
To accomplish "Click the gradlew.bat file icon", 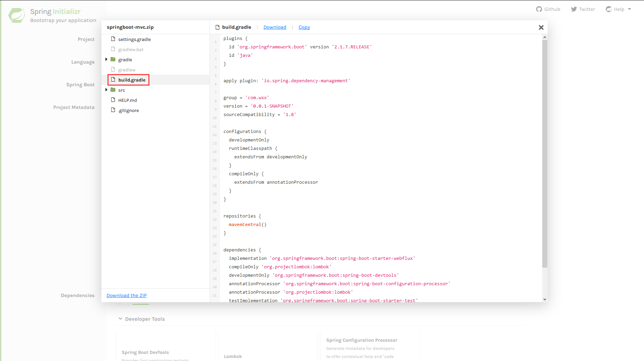I will 113,49.
